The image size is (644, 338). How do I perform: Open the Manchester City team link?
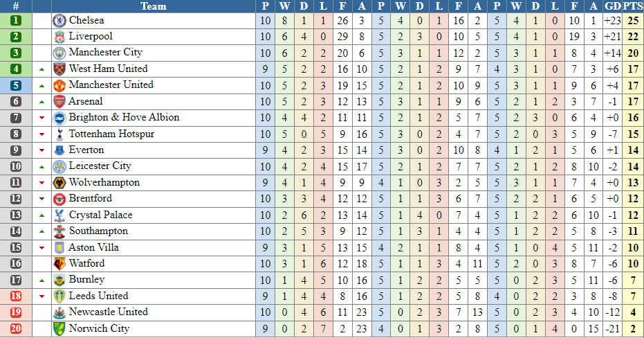tap(106, 52)
